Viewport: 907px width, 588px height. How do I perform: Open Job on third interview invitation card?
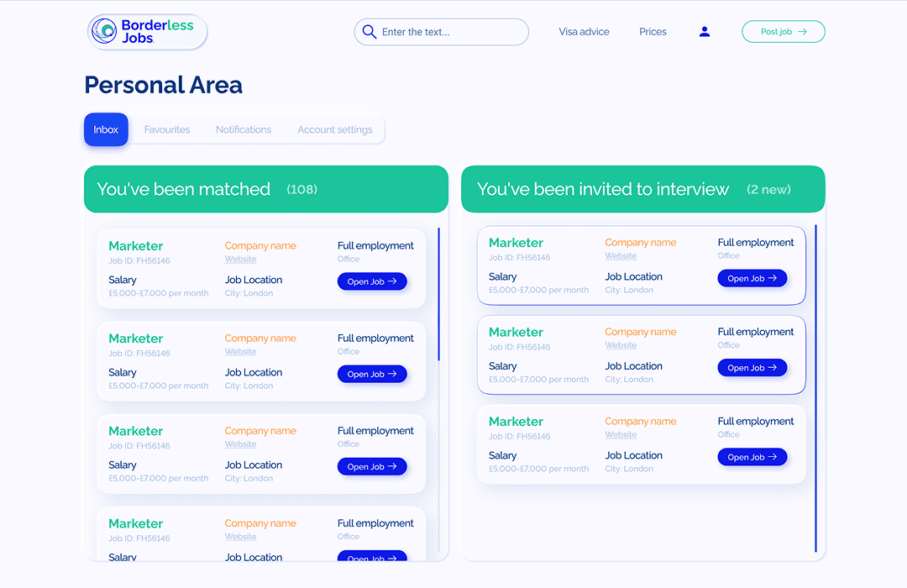(x=752, y=457)
